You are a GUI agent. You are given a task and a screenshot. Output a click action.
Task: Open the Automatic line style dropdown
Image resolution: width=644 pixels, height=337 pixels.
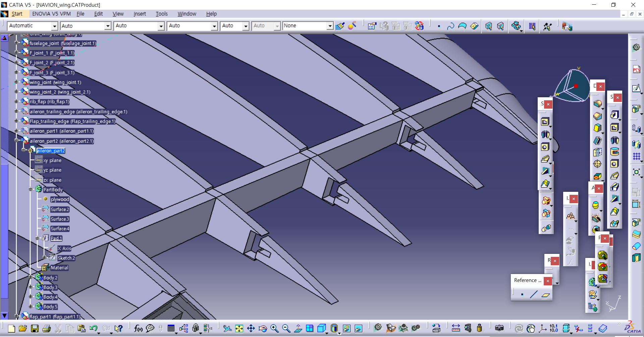(x=54, y=26)
